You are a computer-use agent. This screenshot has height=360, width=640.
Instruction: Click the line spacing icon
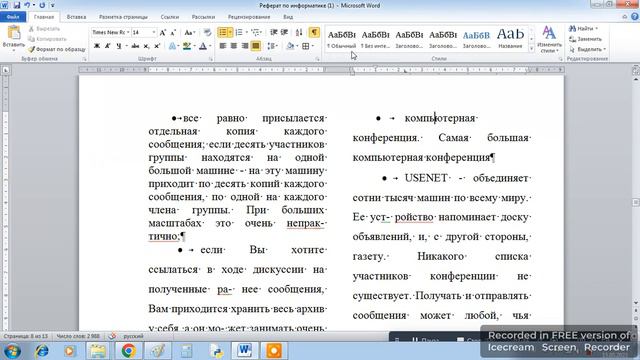271,46
